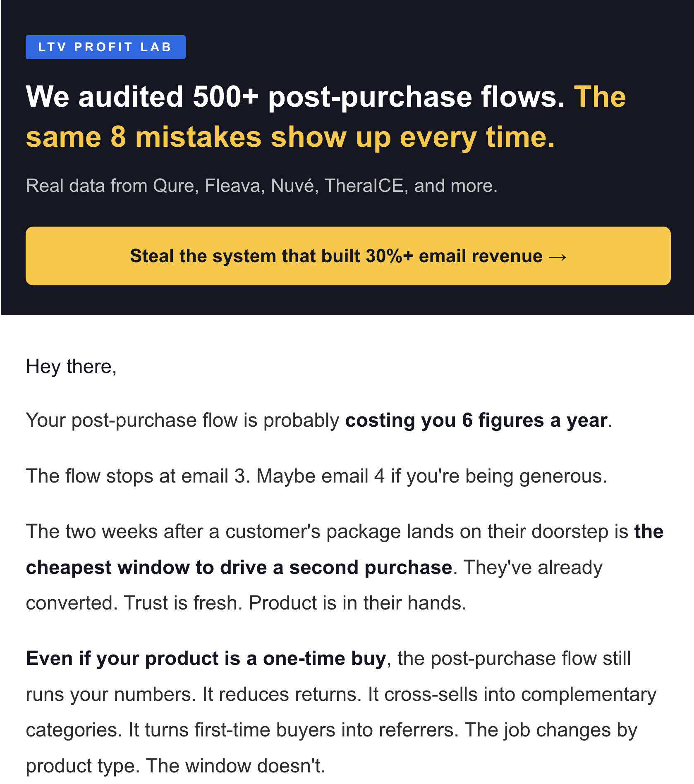The width and height of the screenshot is (694, 784).
Task: Click the 'It reduces returns' sentence
Action: pyautogui.click(x=282, y=694)
